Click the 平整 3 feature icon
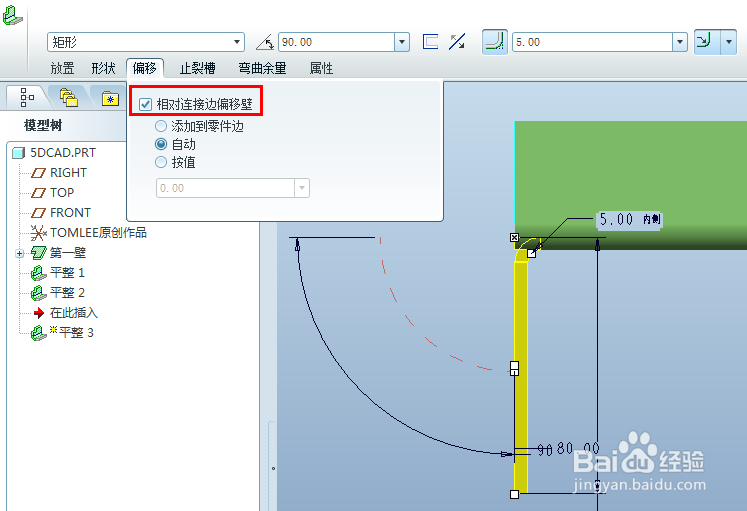Image resolution: width=747 pixels, height=511 pixels. click(38, 333)
